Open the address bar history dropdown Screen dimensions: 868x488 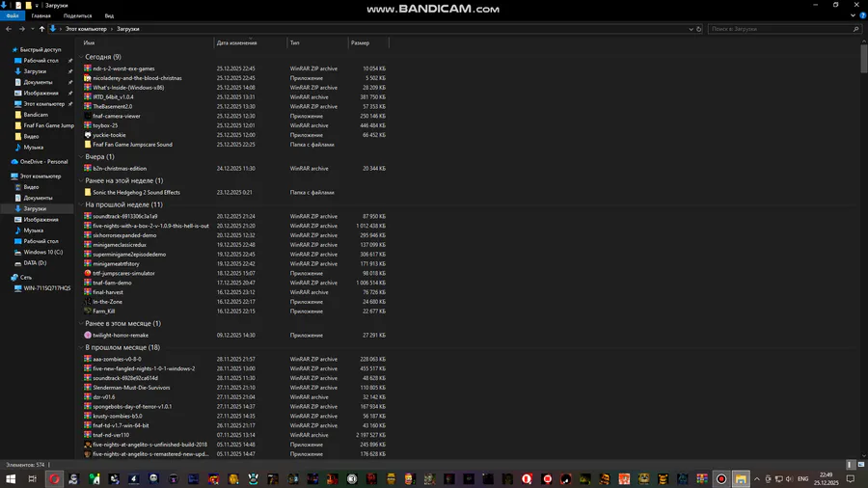[x=691, y=29]
